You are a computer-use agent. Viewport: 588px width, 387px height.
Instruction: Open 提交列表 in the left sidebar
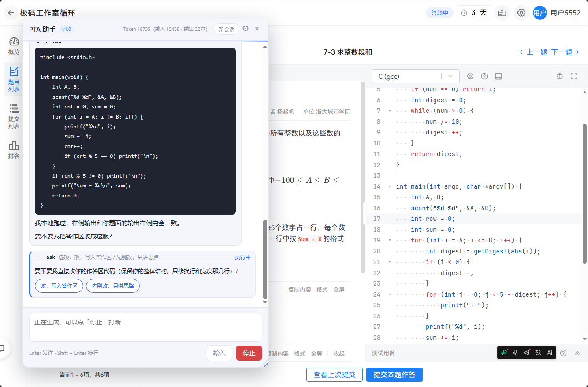[14, 116]
